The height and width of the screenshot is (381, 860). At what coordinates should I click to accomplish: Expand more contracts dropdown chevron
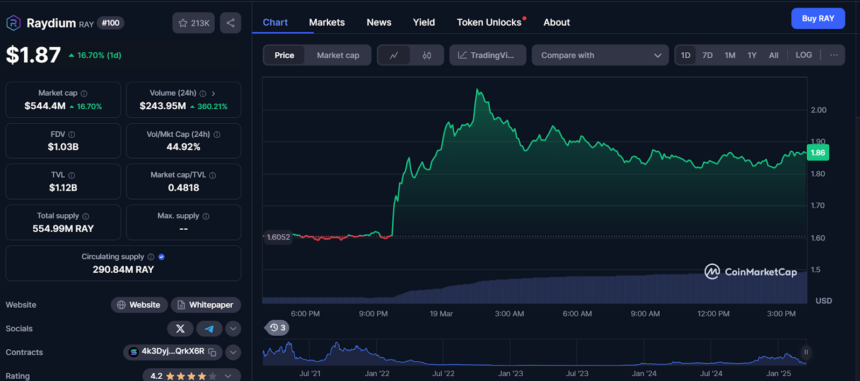tap(233, 352)
